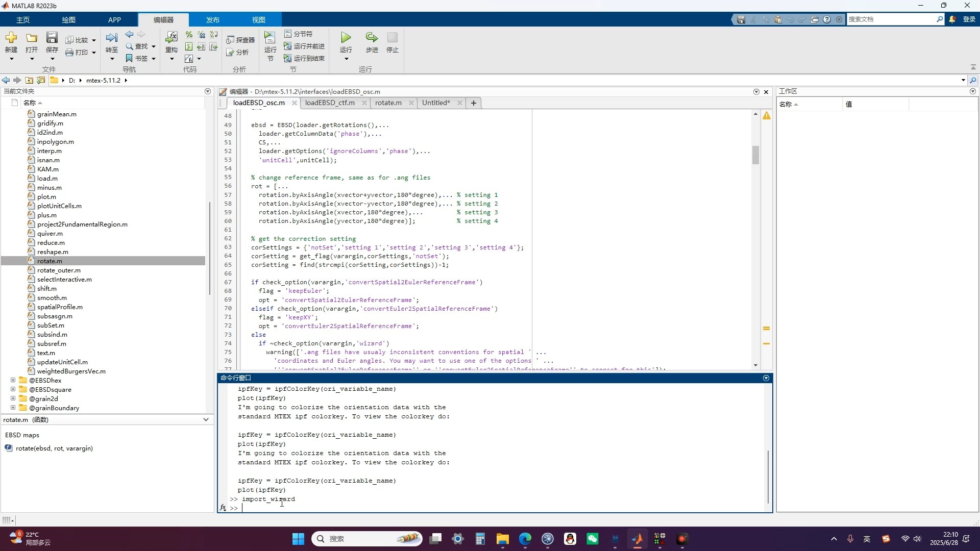Screen dimensions: 980x551
Task: Open the Windows Start button
Action: [x=298, y=539]
